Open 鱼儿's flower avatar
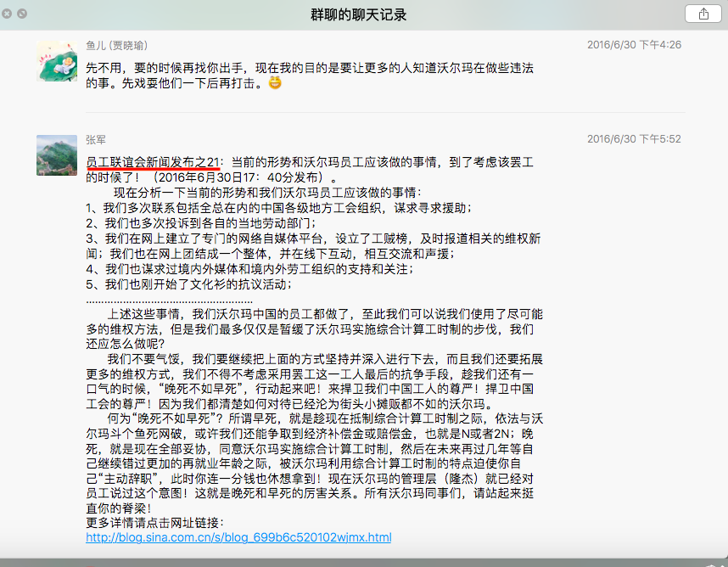Image resolution: width=728 pixels, height=567 pixels. tap(57, 61)
